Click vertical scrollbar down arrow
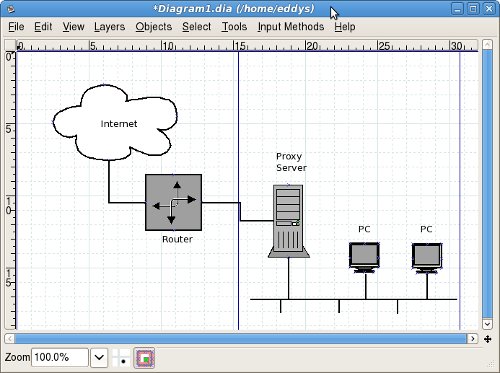The image size is (500, 373). 487,324
